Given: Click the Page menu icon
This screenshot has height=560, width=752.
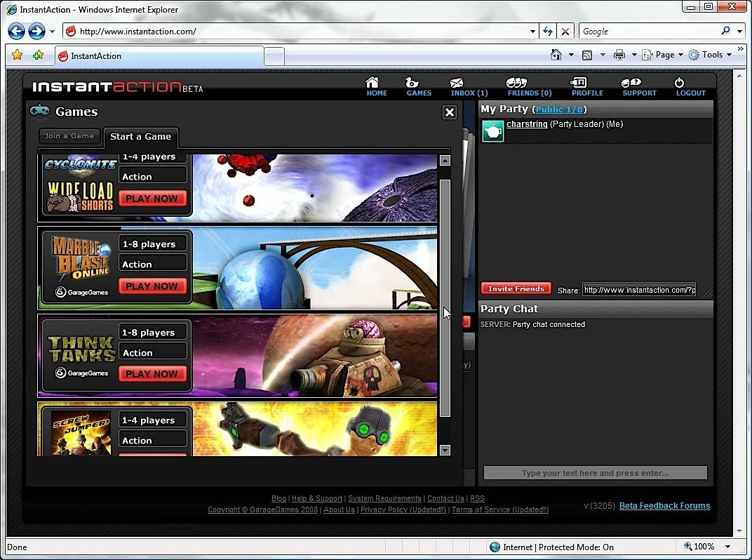Looking at the screenshot, I should pyautogui.click(x=647, y=55).
